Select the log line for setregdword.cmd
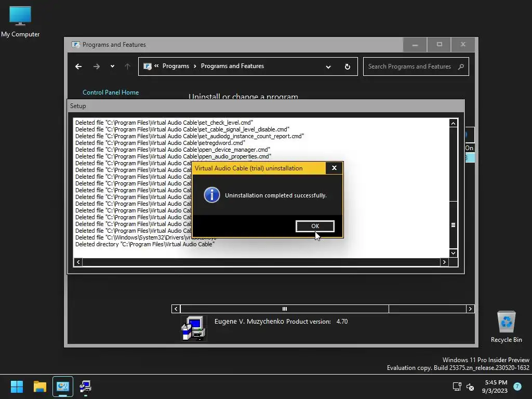Viewport: 532px width, 399px height. click(160, 143)
